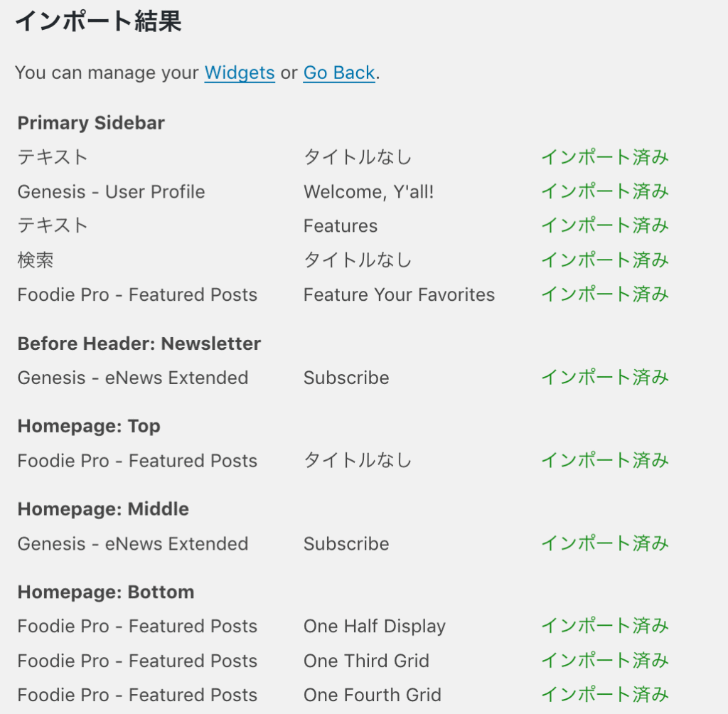
Task: Click the One Fourth Grid title
Action: click(373, 696)
